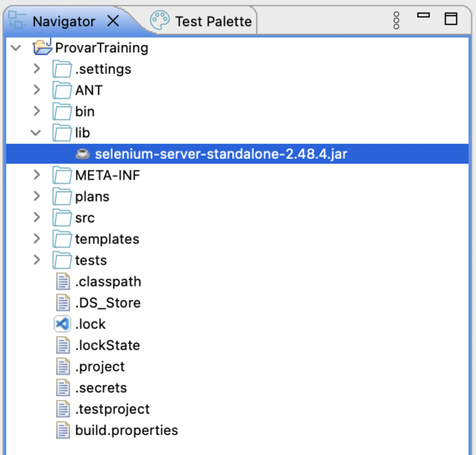The width and height of the screenshot is (476, 455).
Task: Minimize the Navigator panel
Action: pyautogui.click(x=424, y=17)
